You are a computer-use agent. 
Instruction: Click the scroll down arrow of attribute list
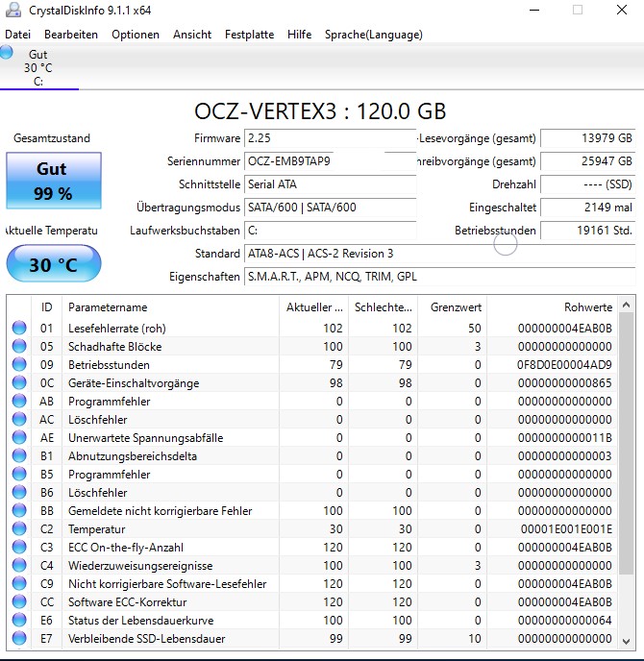coord(627,641)
